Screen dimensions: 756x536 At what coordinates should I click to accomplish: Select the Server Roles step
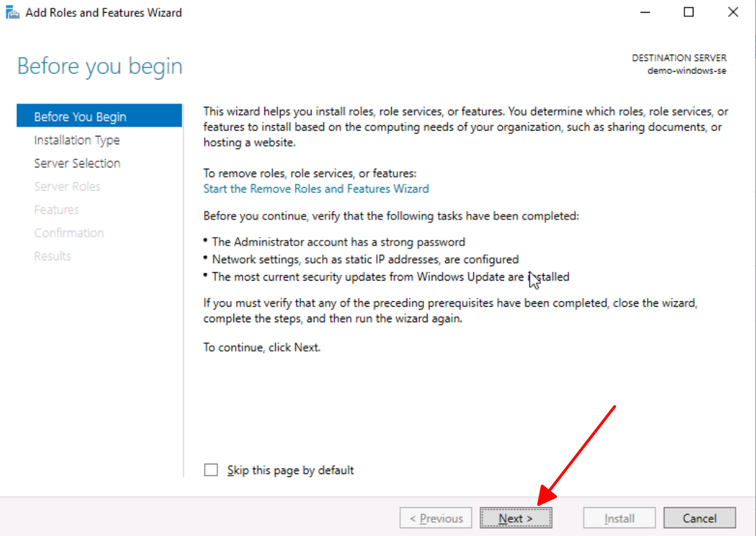(x=68, y=186)
